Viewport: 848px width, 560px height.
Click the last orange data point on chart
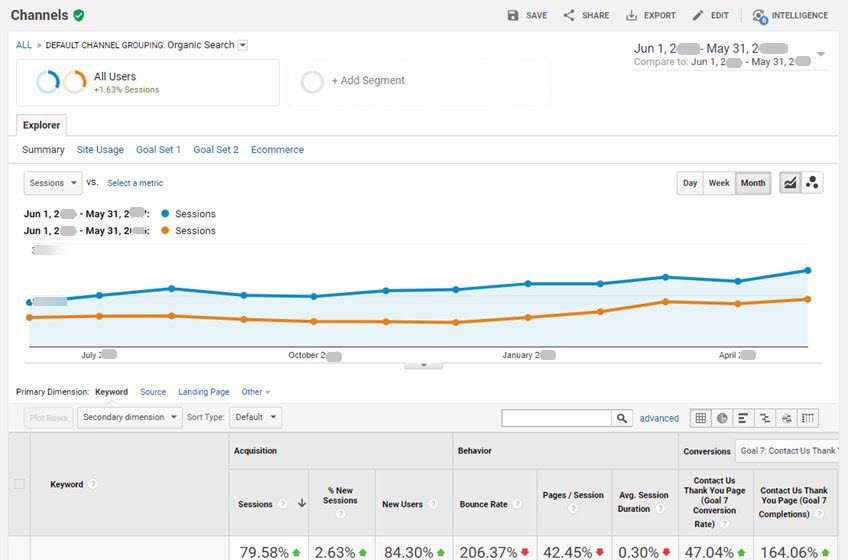[x=807, y=299]
